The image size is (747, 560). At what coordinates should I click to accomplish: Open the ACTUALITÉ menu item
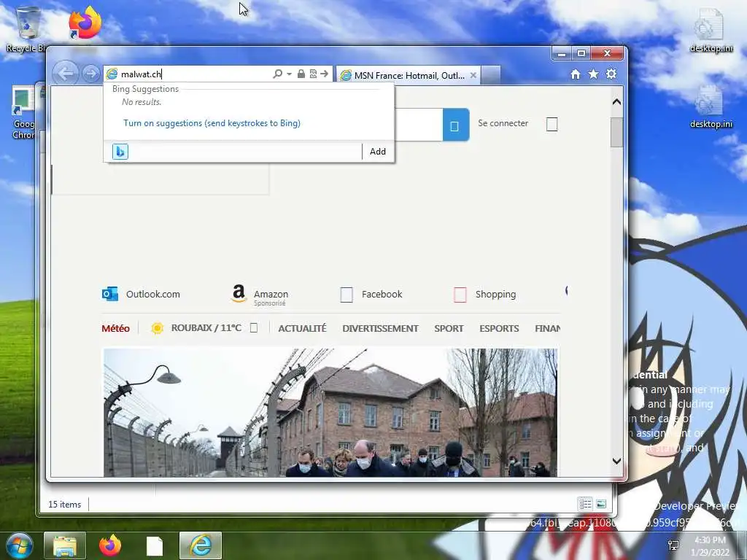(302, 329)
